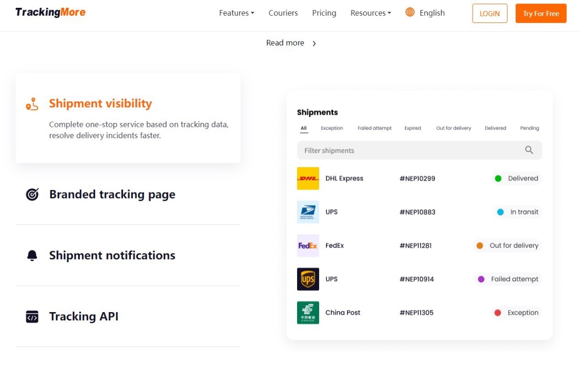Screen dimensions: 579x392
Task: Click the DHL Express courier logo
Action: pyautogui.click(x=308, y=178)
